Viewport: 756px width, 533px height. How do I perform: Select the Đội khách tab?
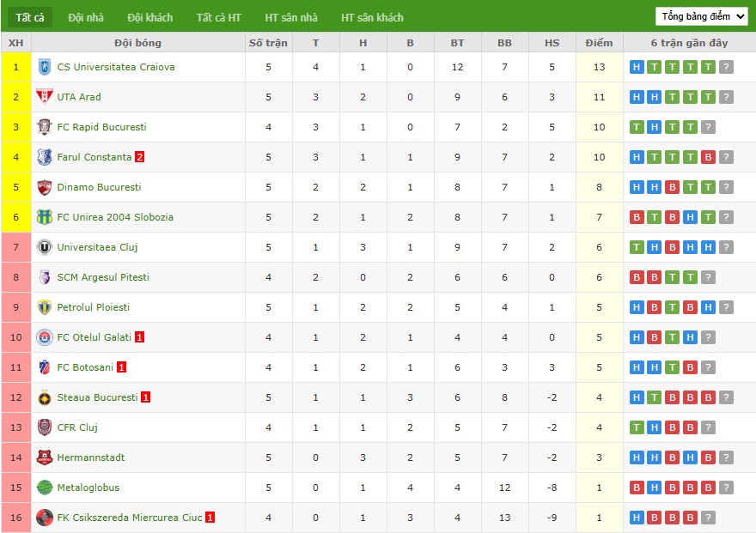coord(149,17)
